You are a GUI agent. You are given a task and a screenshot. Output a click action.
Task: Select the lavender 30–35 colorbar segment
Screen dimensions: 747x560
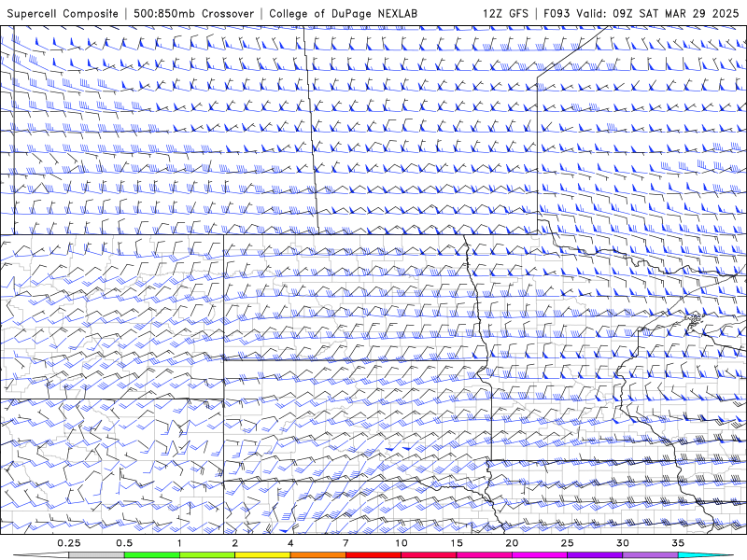coord(650,555)
